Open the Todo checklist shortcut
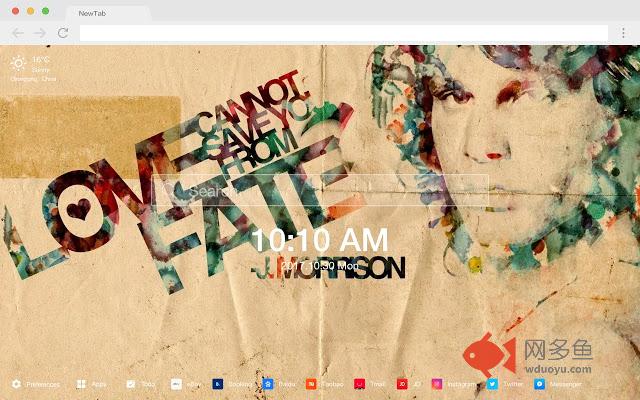 pos(131,384)
